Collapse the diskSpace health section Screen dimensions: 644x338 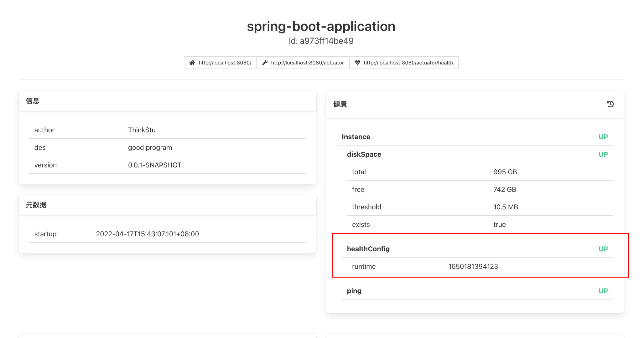coord(364,154)
